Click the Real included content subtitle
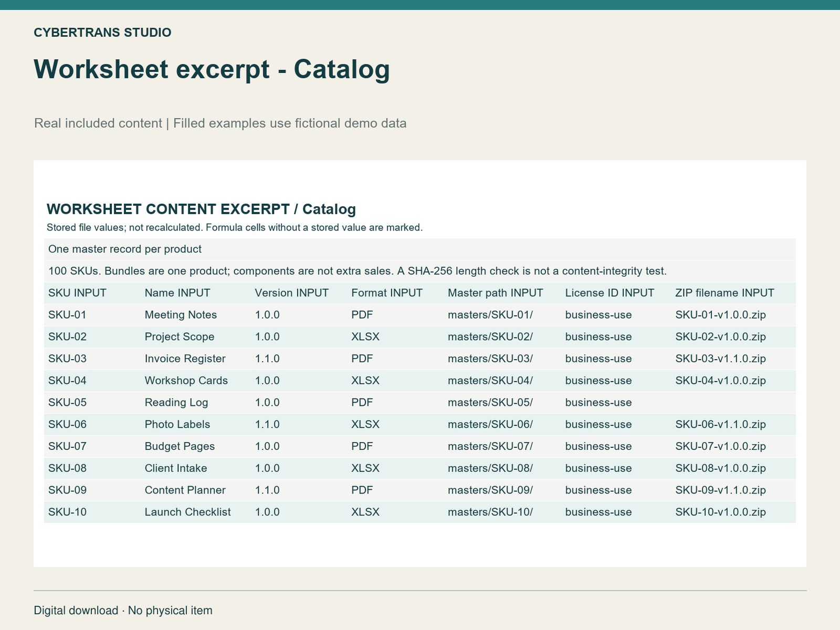Image resolution: width=840 pixels, height=630 pixels. coord(220,123)
